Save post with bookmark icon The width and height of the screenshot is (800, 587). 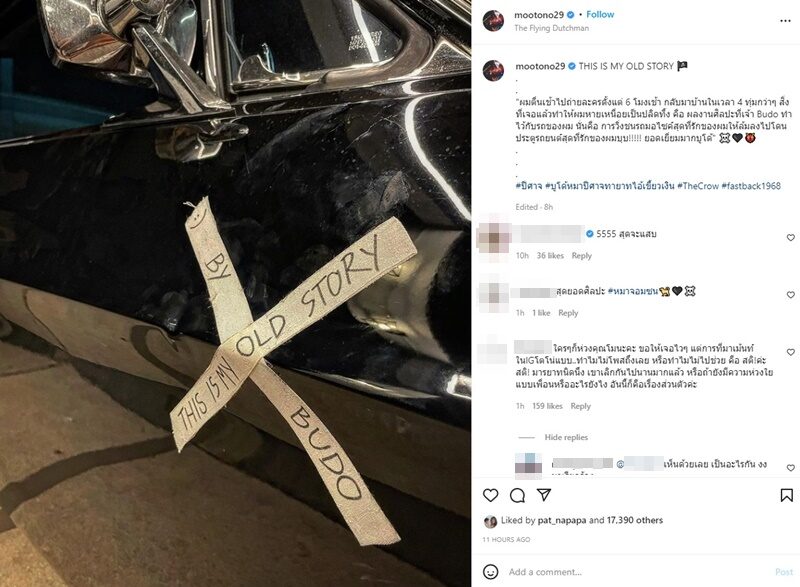(786, 495)
